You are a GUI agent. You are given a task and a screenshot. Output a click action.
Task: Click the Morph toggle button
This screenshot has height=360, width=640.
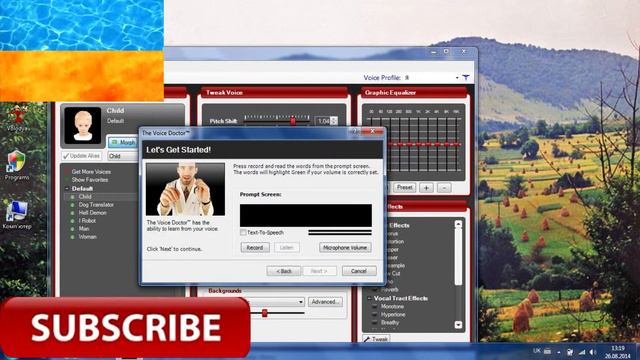[123, 142]
